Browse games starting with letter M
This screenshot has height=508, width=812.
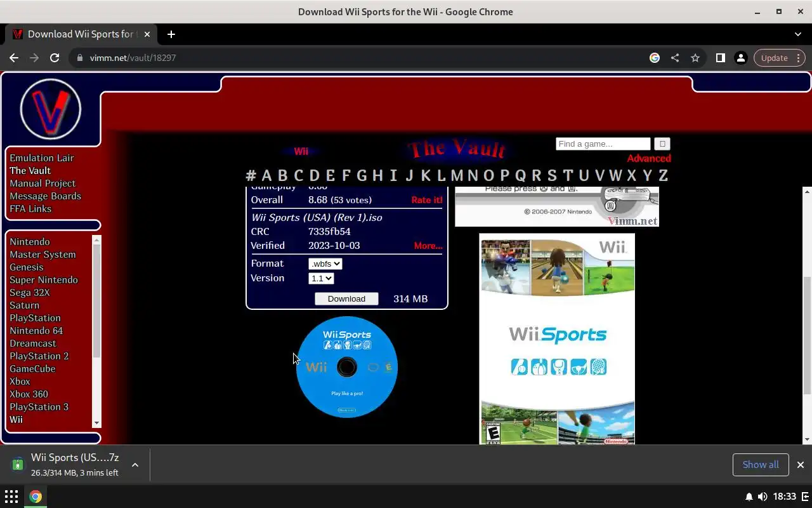click(x=457, y=176)
